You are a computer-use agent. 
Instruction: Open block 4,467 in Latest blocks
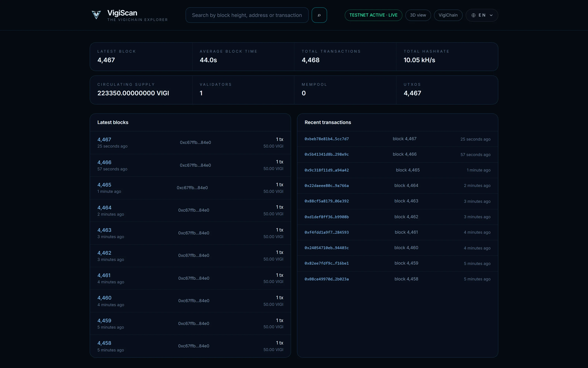click(x=104, y=139)
